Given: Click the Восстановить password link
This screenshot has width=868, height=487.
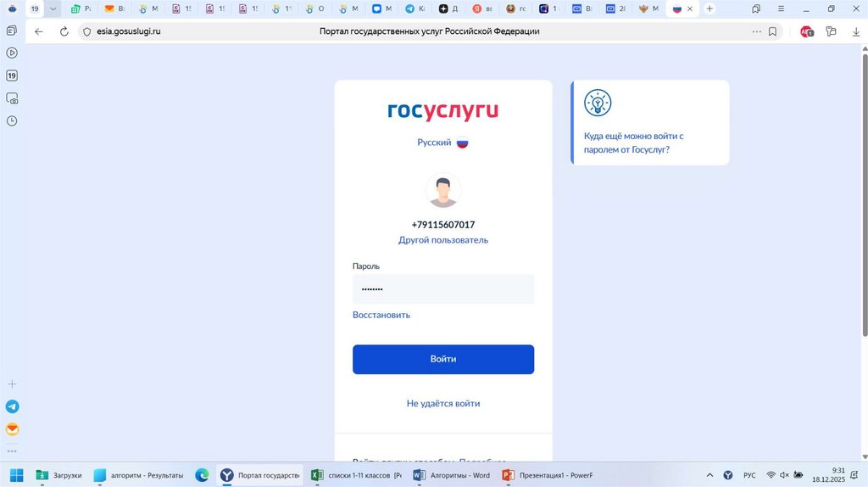Looking at the screenshot, I should pyautogui.click(x=381, y=315).
